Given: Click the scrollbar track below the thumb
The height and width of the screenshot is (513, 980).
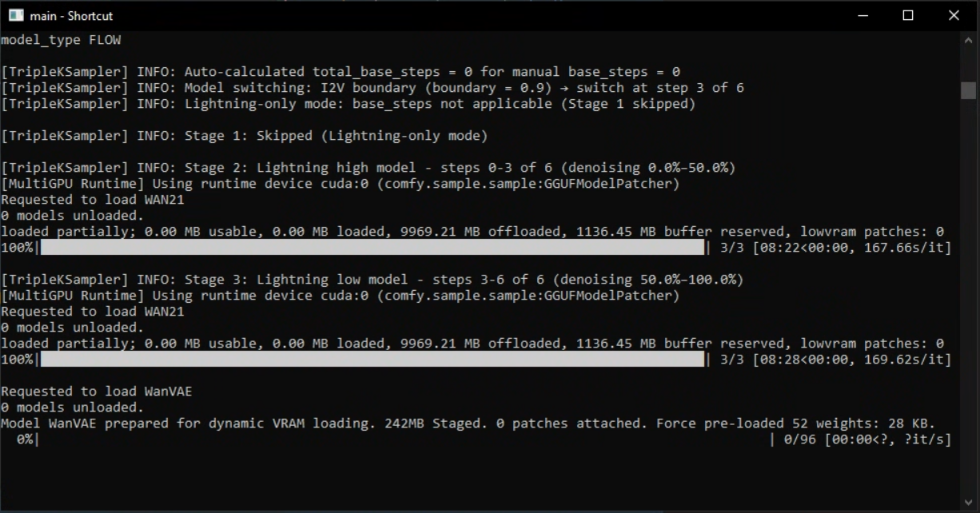Looking at the screenshot, I should click(x=968, y=296).
